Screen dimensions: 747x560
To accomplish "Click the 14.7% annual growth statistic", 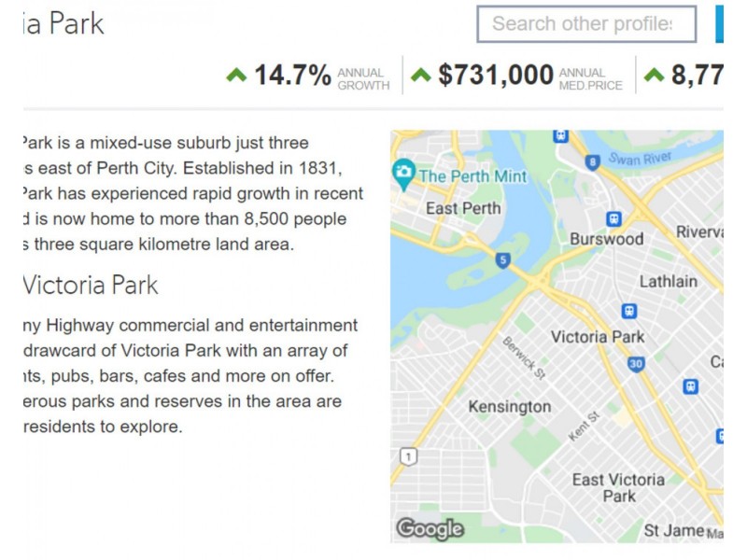I will pos(292,76).
